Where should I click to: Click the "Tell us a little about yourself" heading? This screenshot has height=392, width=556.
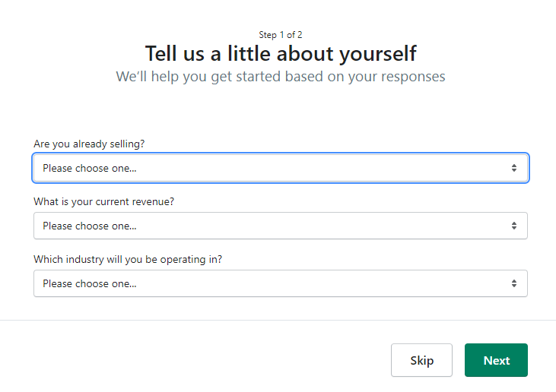coord(281,54)
